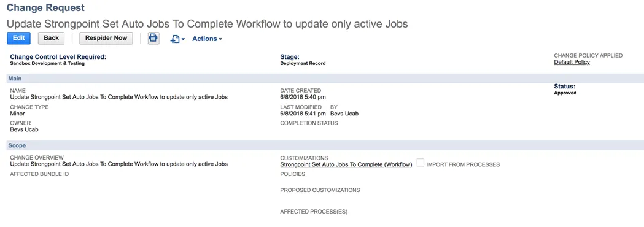Expand the Actions dropdown menu
644x227 pixels.
[208, 39]
